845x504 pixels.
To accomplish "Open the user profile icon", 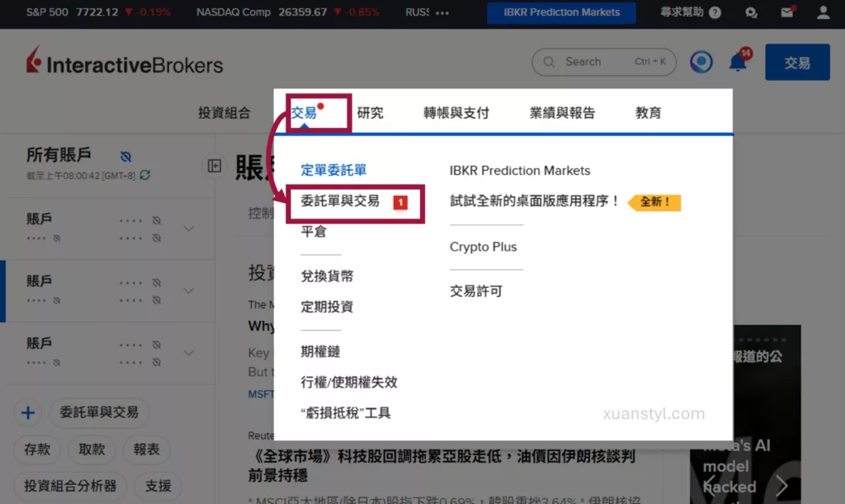I will [x=823, y=12].
